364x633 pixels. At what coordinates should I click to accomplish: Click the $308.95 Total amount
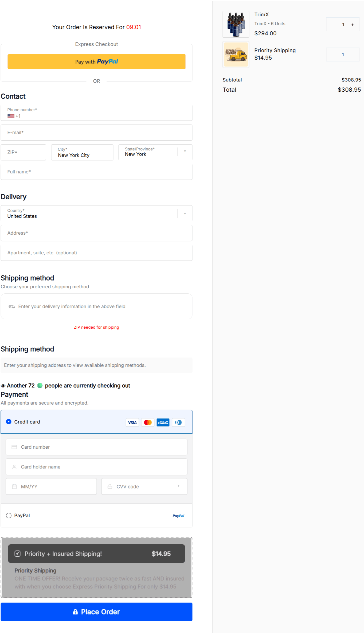[349, 90]
